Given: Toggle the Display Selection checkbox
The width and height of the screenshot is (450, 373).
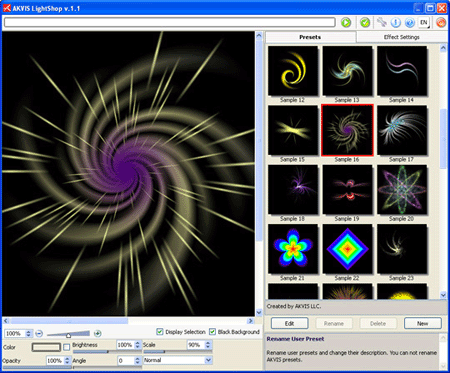Looking at the screenshot, I should click(x=160, y=332).
